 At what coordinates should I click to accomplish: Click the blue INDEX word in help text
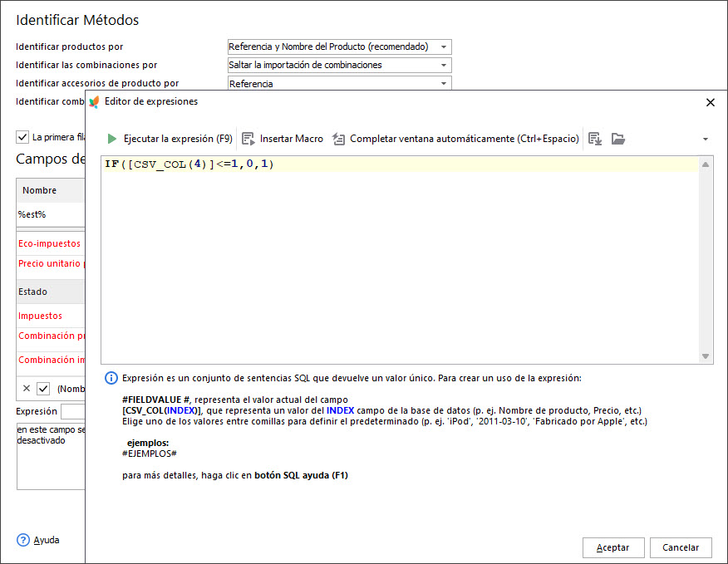(341, 410)
